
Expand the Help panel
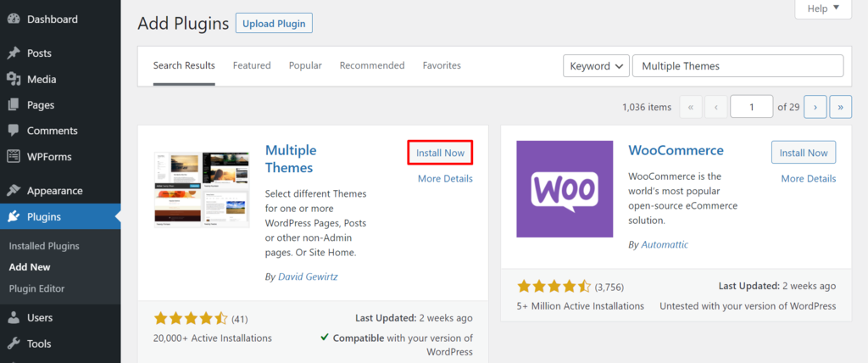[822, 8]
